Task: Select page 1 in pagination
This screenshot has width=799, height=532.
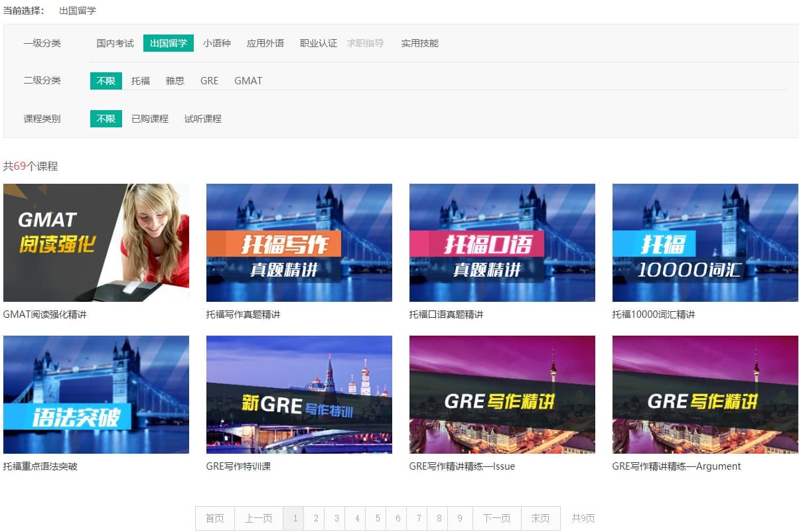Action: coord(295,519)
